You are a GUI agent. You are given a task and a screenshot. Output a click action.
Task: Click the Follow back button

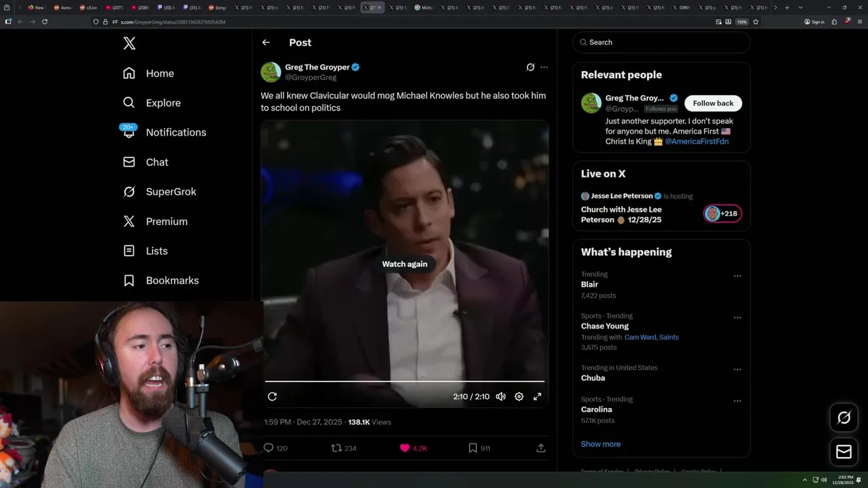click(x=713, y=103)
